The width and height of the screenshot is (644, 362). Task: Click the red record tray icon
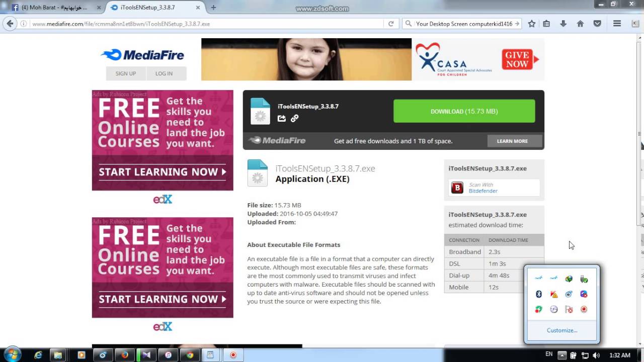(584, 309)
